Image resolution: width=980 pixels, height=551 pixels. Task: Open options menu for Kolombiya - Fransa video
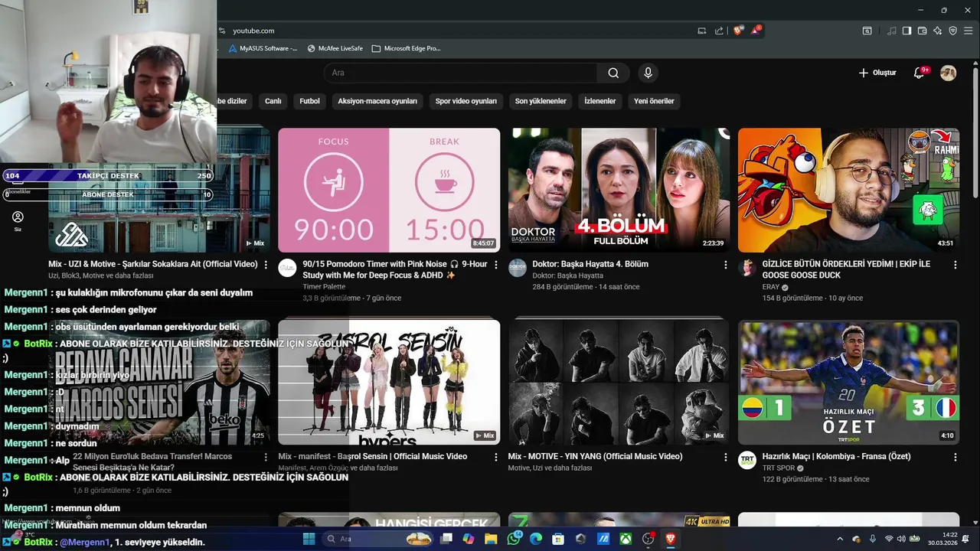tap(955, 457)
